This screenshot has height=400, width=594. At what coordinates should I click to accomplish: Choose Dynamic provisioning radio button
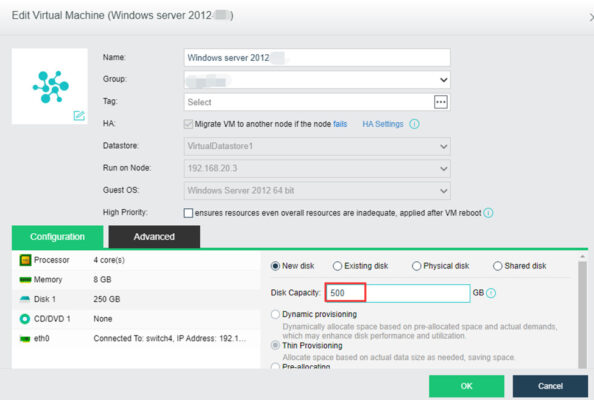275,314
